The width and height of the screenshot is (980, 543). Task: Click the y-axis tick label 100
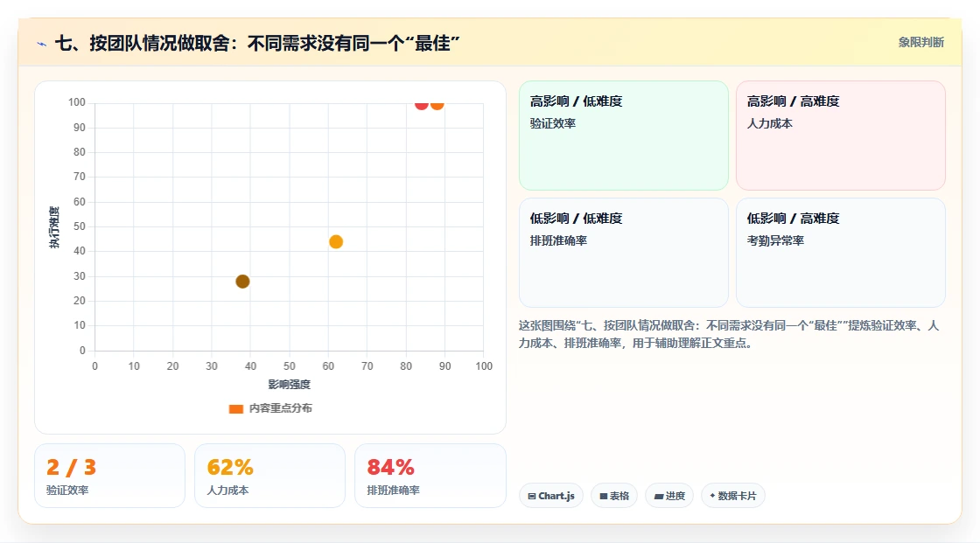[77, 102]
